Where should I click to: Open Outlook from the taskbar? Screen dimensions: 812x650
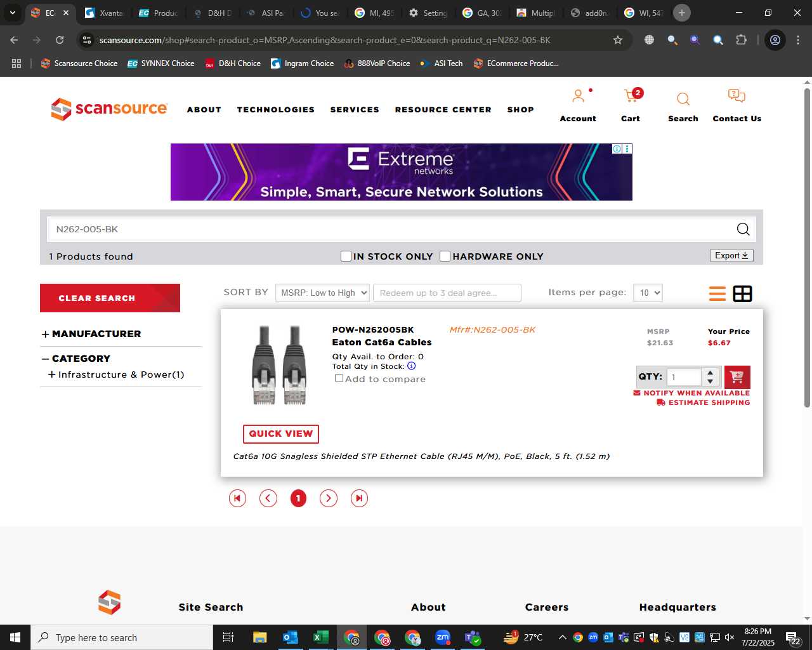[291, 637]
